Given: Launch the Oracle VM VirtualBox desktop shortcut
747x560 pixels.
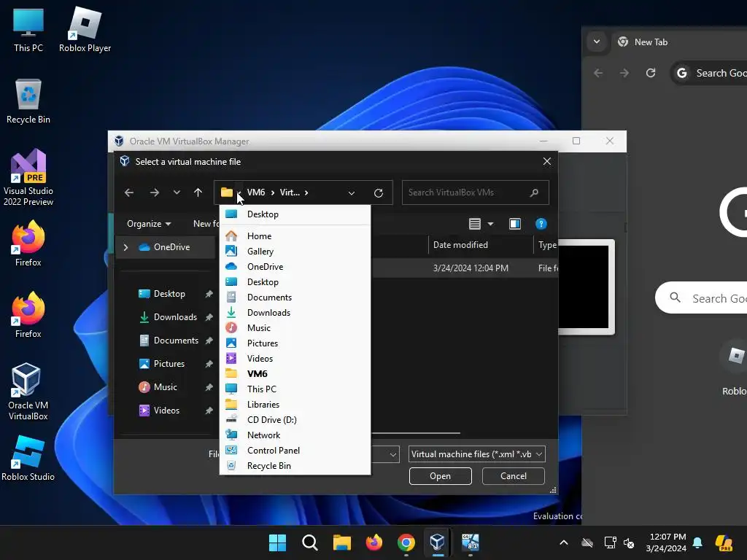Looking at the screenshot, I should pyautogui.click(x=28, y=392).
